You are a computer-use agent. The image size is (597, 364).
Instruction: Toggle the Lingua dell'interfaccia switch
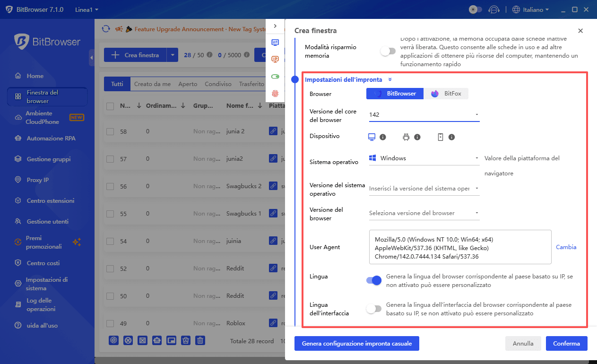[374, 309]
